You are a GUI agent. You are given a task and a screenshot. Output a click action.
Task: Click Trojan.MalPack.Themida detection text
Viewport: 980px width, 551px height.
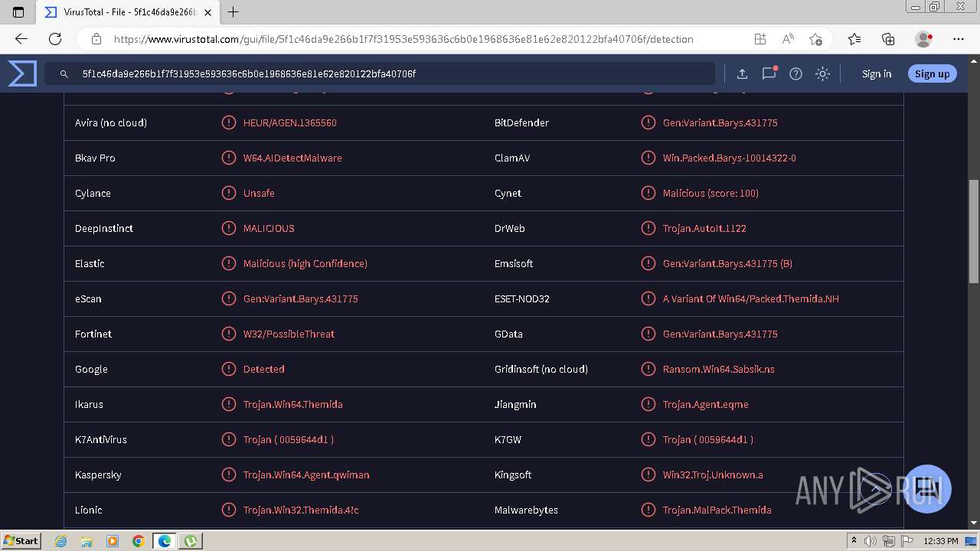[x=717, y=510]
